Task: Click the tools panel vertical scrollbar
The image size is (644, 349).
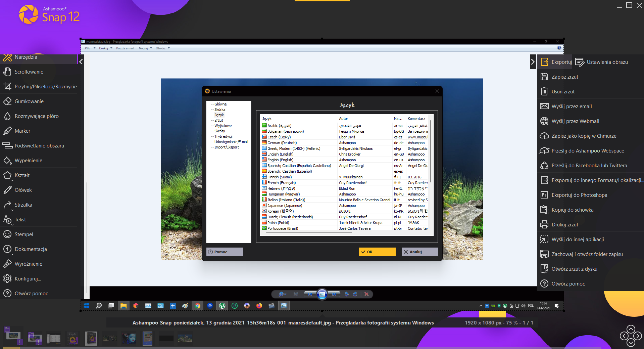Action: pyautogui.click(x=87, y=238)
